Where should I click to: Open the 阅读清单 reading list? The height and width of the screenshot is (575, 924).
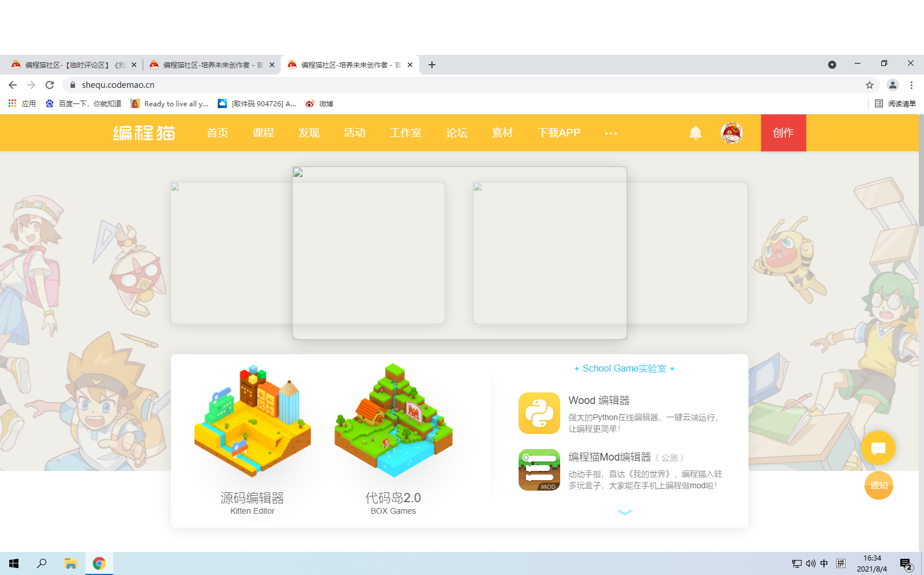coord(895,104)
